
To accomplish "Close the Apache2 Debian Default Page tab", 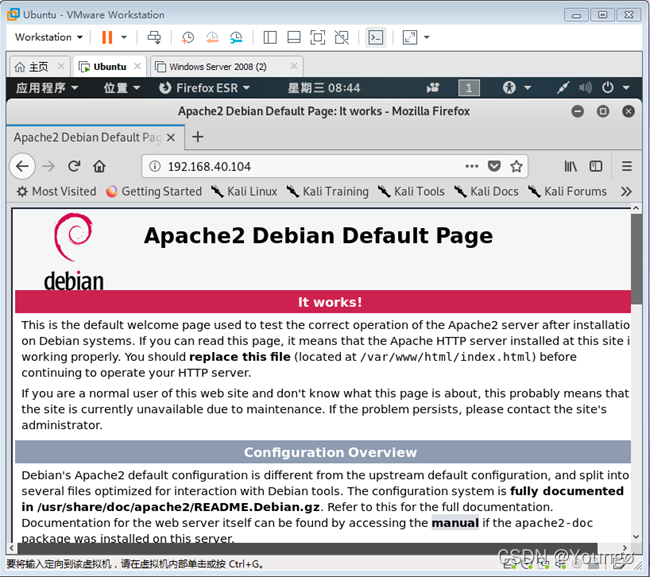I will (x=170, y=137).
